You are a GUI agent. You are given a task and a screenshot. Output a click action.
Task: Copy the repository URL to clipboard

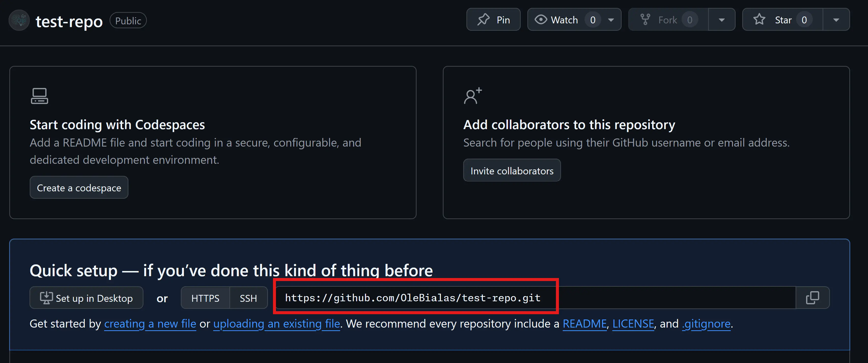click(812, 298)
